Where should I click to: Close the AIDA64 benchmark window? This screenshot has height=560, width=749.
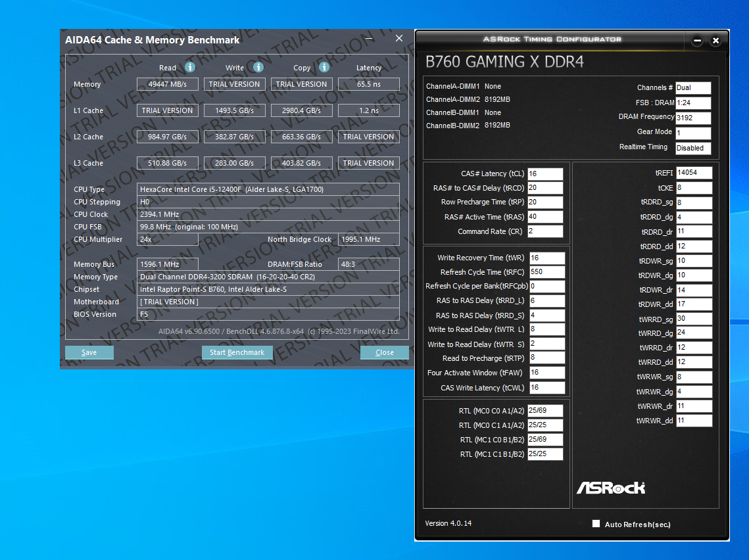399,38
